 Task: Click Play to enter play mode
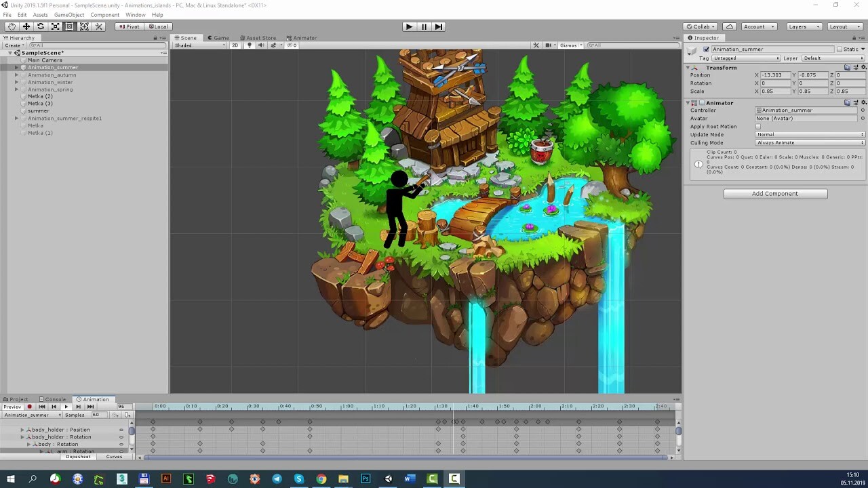click(409, 26)
